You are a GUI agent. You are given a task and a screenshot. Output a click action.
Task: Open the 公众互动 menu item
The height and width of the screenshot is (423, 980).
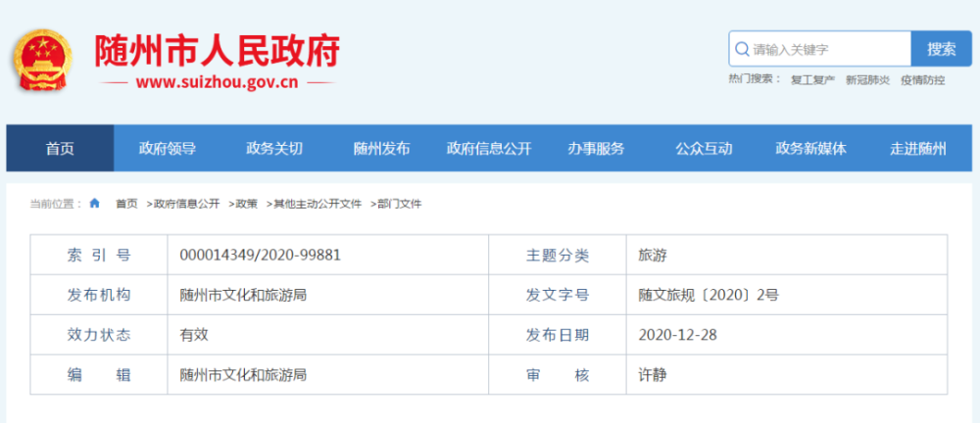click(704, 149)
